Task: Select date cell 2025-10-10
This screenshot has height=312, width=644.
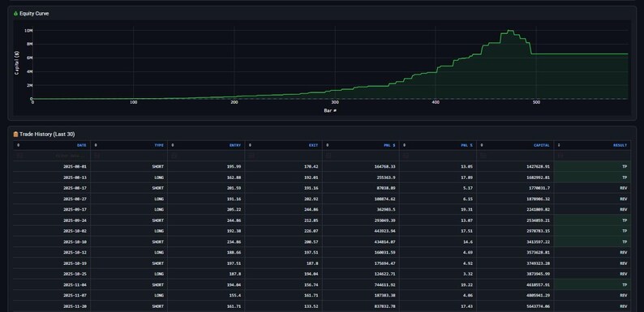Action: coord(75,241)
